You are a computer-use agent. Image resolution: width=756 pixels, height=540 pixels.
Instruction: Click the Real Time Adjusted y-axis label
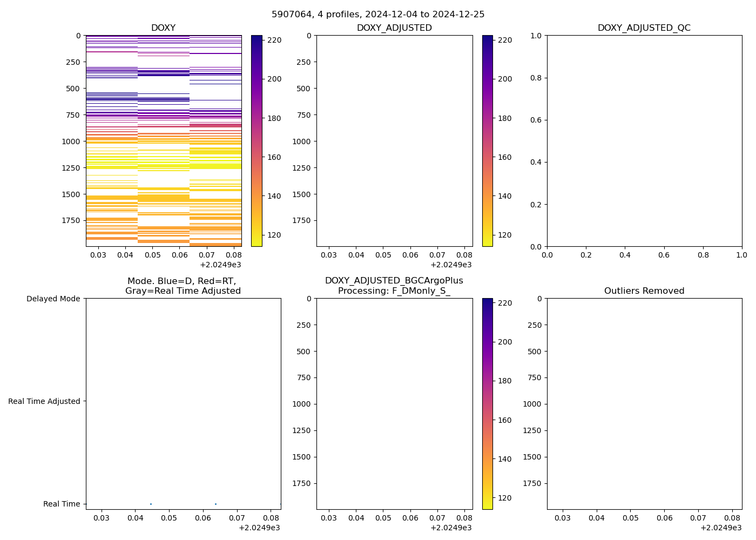pyautogui.click(x=44, y=401)
